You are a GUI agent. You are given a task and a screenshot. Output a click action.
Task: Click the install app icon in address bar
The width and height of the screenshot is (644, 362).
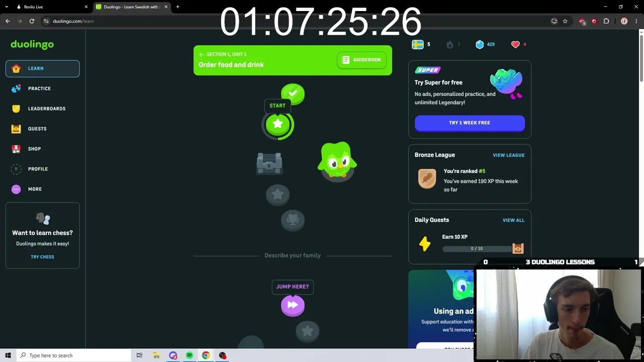click(x=554, y=21)
